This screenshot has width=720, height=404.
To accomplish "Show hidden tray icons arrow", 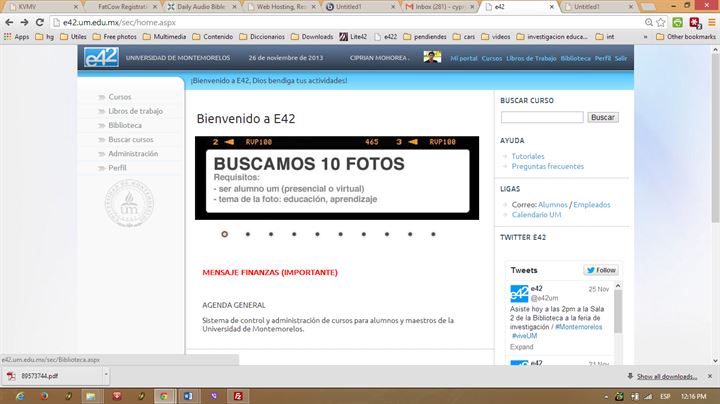I will point(606,396).
